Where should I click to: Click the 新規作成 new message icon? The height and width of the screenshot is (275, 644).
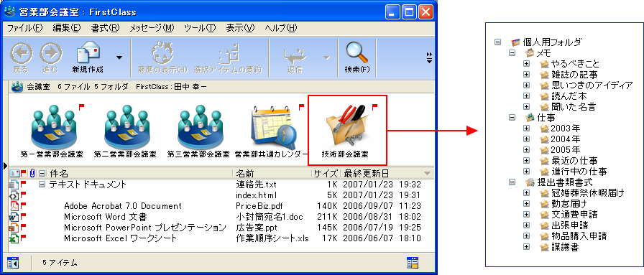click(x=88, y=53)
